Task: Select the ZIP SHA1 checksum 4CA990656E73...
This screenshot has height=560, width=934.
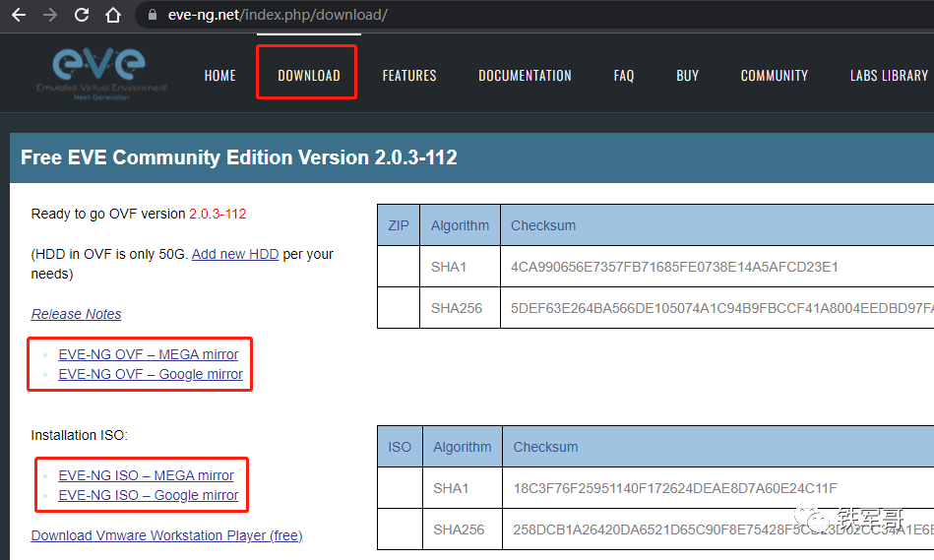Action: tap(674, 267)
